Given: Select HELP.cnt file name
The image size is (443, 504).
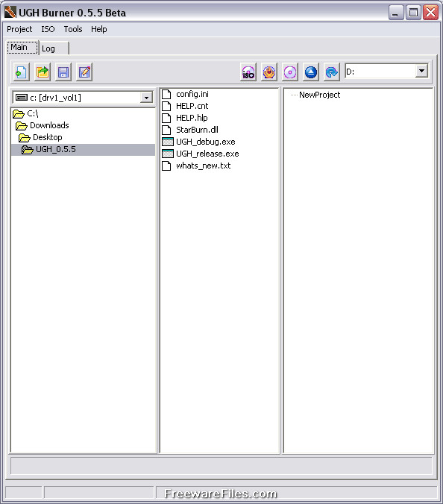Looking at the screenshot, I should [192, 106].
